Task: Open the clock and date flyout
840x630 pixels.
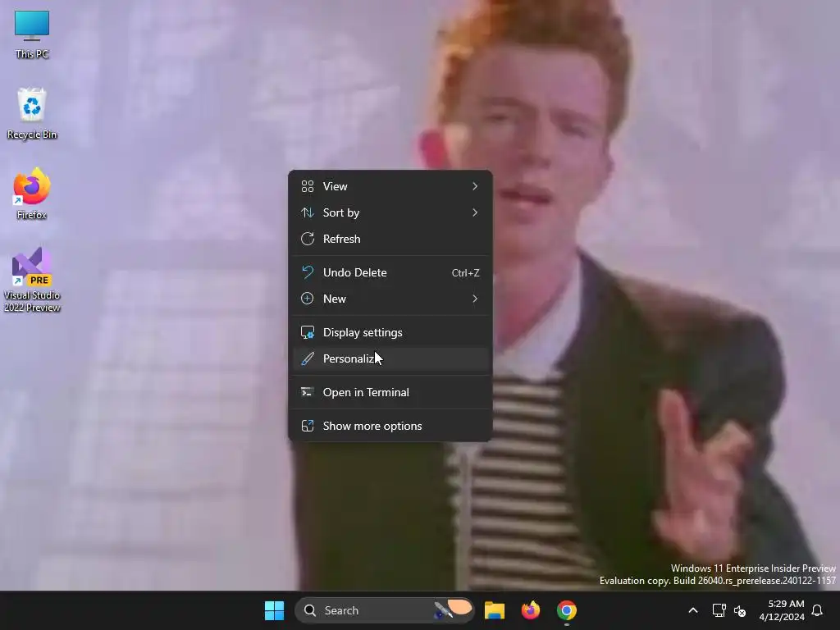Action: tap(782, 610)
